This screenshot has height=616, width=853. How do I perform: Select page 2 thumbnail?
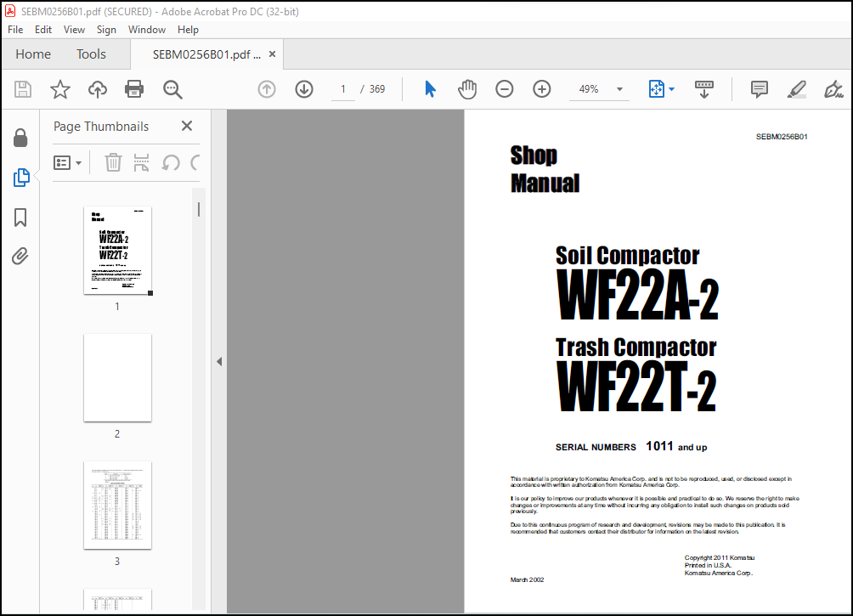(x=117, y=377)
